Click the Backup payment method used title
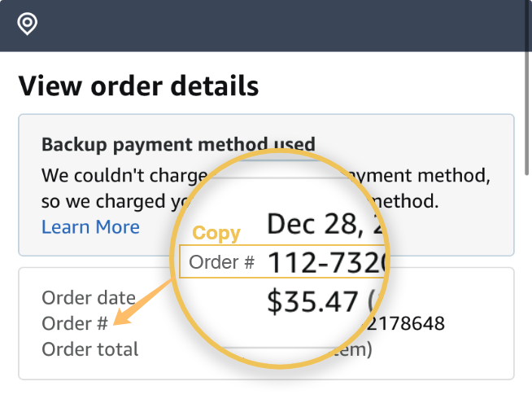Screen dimensions: 532x399 [178, 146]
